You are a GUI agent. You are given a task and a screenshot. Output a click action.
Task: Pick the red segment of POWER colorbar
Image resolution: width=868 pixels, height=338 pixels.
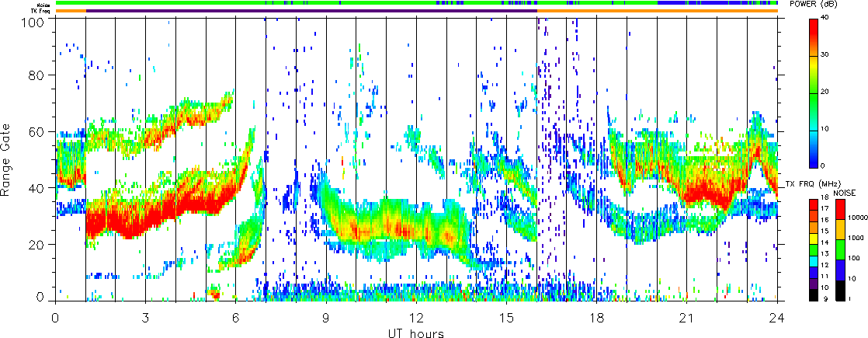point(814,37)
